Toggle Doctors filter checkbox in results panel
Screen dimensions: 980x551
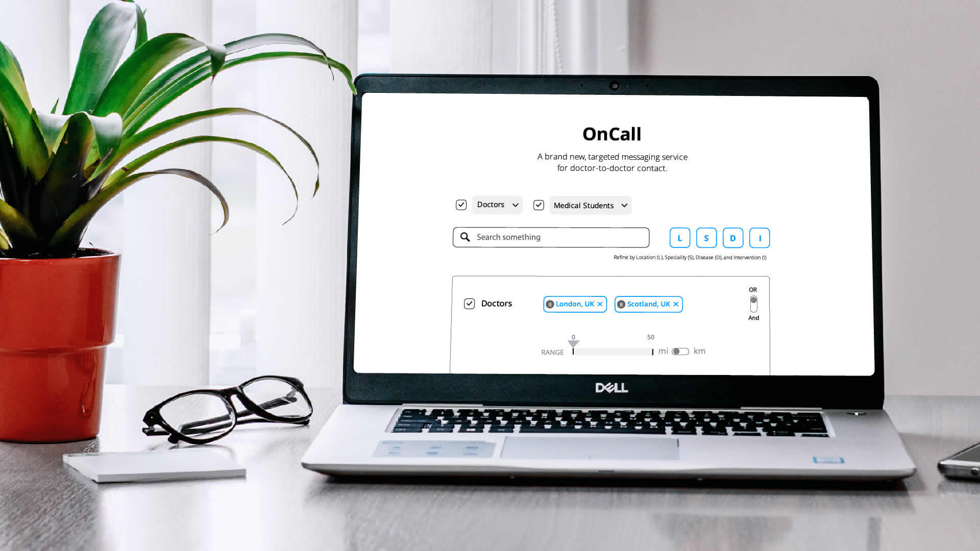coord(469,304)
